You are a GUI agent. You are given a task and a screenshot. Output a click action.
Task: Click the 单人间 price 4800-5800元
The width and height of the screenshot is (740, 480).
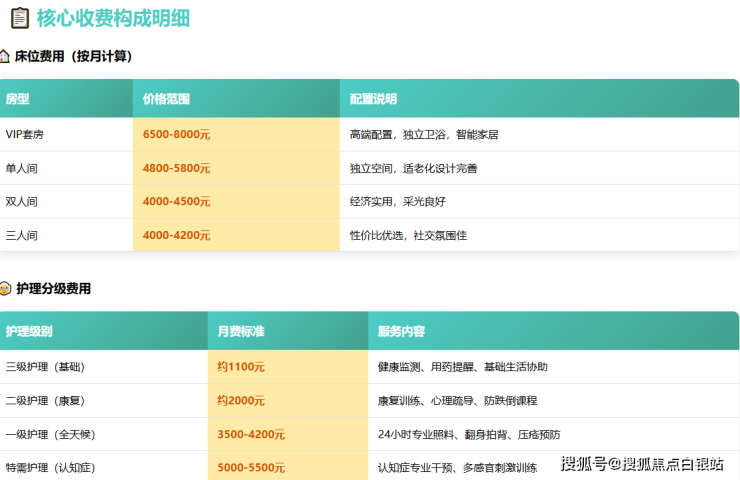[x=177, y=168]
